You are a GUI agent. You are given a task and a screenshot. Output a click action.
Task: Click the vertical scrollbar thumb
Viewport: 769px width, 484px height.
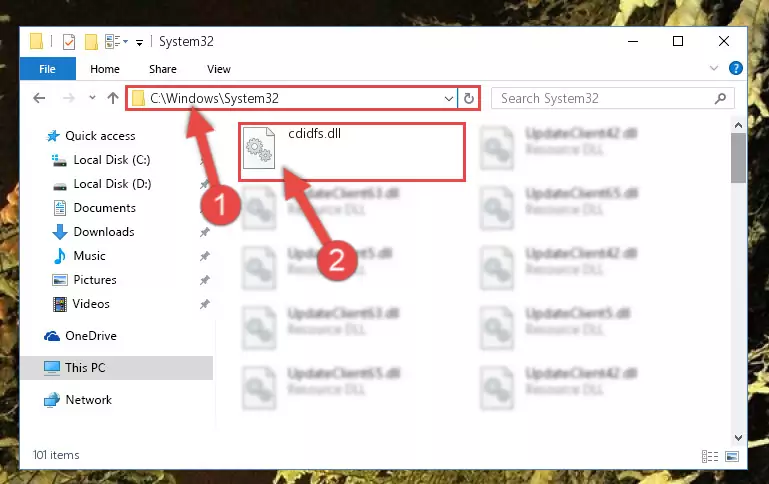tap(738, 158)
